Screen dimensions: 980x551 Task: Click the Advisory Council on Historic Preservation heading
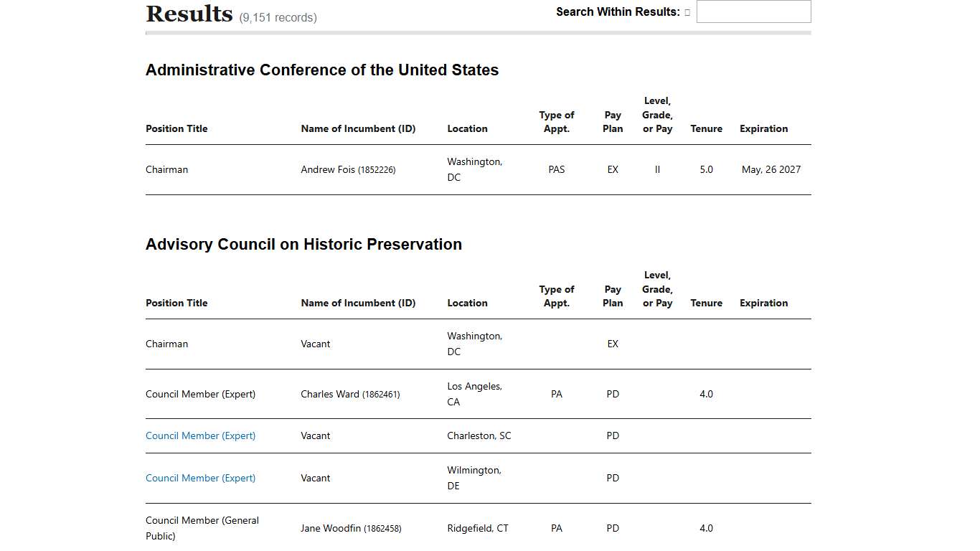click(x=303, y=244)
